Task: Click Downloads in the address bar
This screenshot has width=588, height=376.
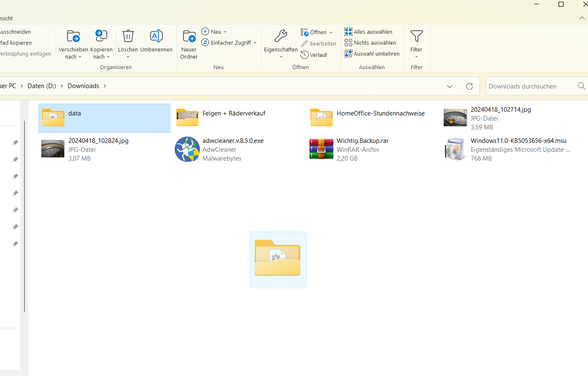Action: pos(83,86)
